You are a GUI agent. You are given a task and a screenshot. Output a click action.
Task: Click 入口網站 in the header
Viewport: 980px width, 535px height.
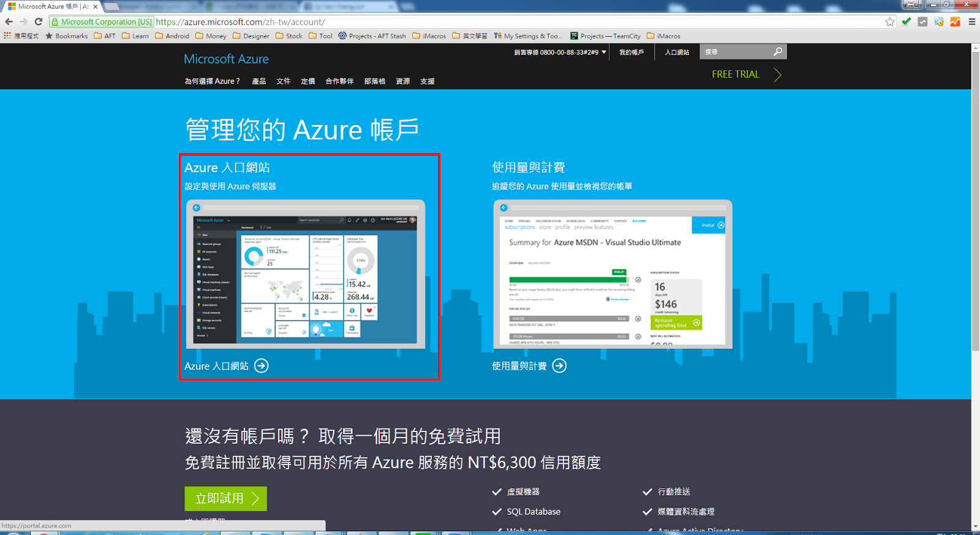(x=677, y=52)
